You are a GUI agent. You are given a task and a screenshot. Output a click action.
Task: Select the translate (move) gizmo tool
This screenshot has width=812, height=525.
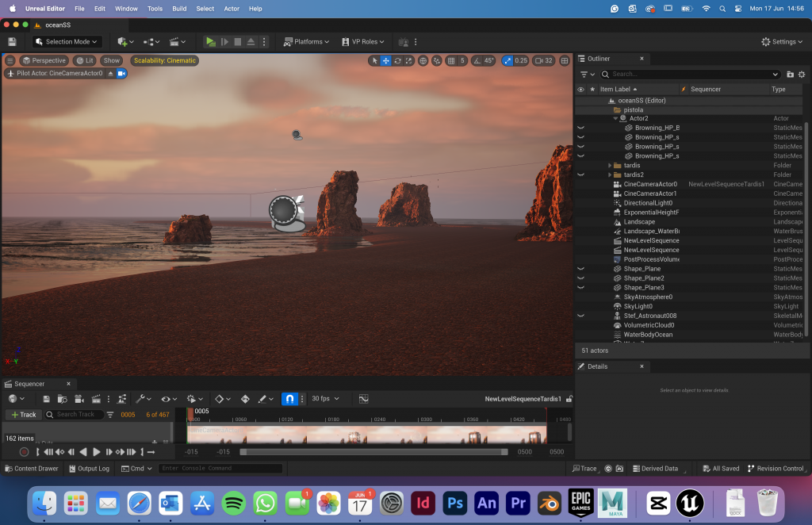(x=386, y=60)
